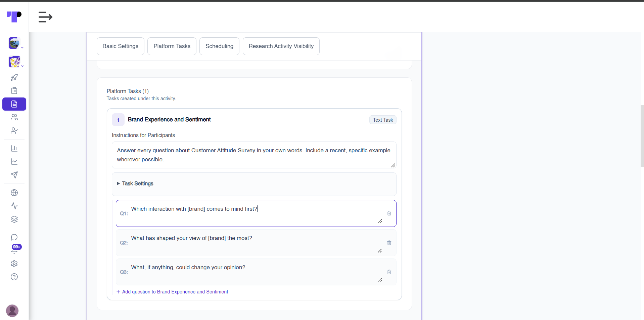Click the purple T logo icon

click(x=14, y=16)
